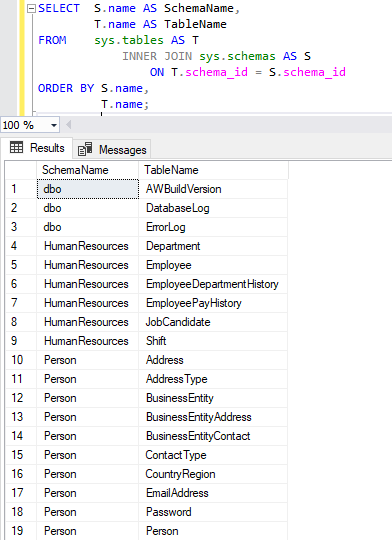The width and height of the screenshot is (392, 540).
Task: Click the horizontal scroll left arrow
Action: [69, 125]
